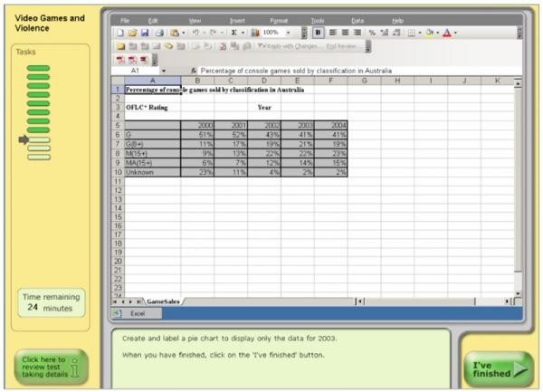Select row header 8
Image resolution: width=543 pixels, height=392 pixels.
118,153
